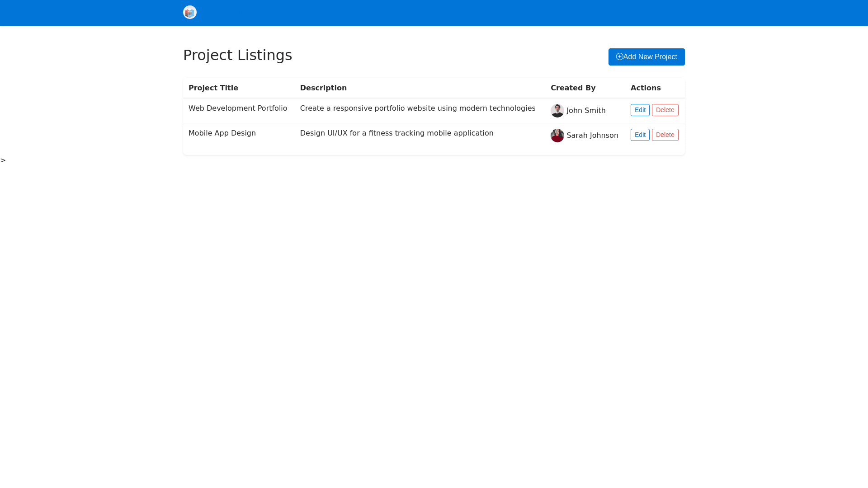This screenshot has width=868, height=488.
Task: Click the Created By column header
Action: click(573, 88)
